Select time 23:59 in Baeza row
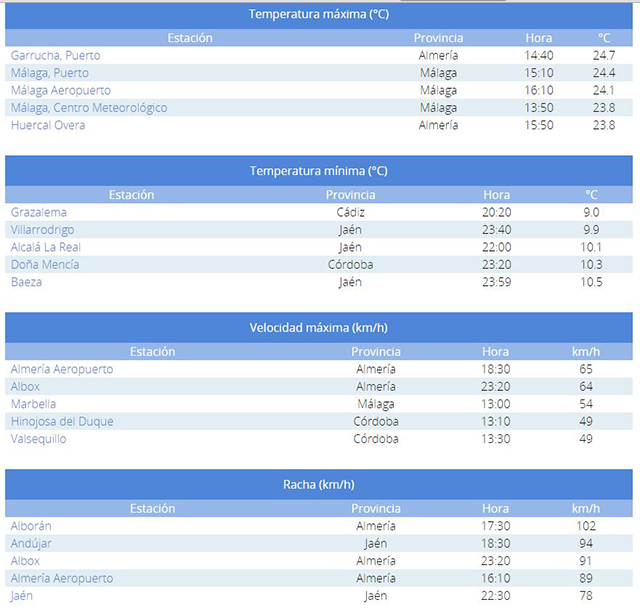The image size is (640, 610). [x=496, y=282]
